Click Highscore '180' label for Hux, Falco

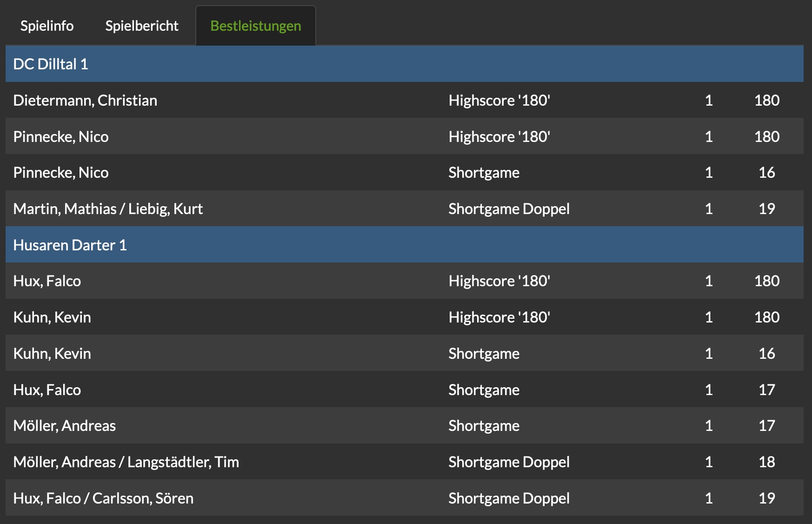click(499, 281)
